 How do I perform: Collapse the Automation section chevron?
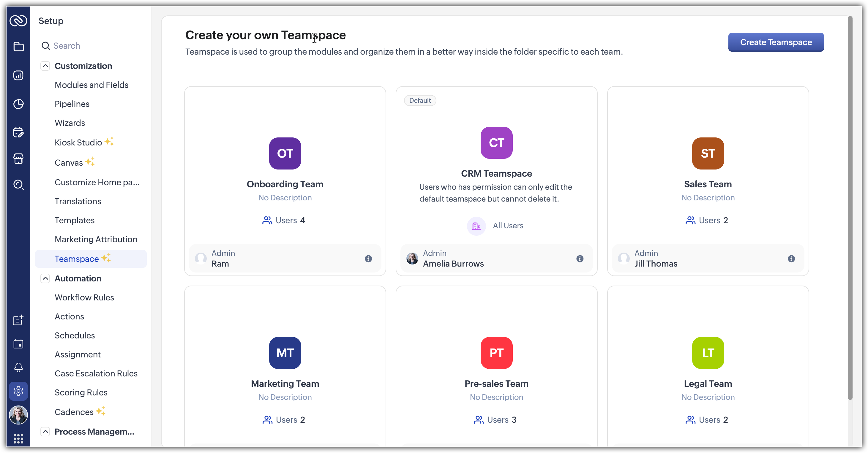pos(45,278)
